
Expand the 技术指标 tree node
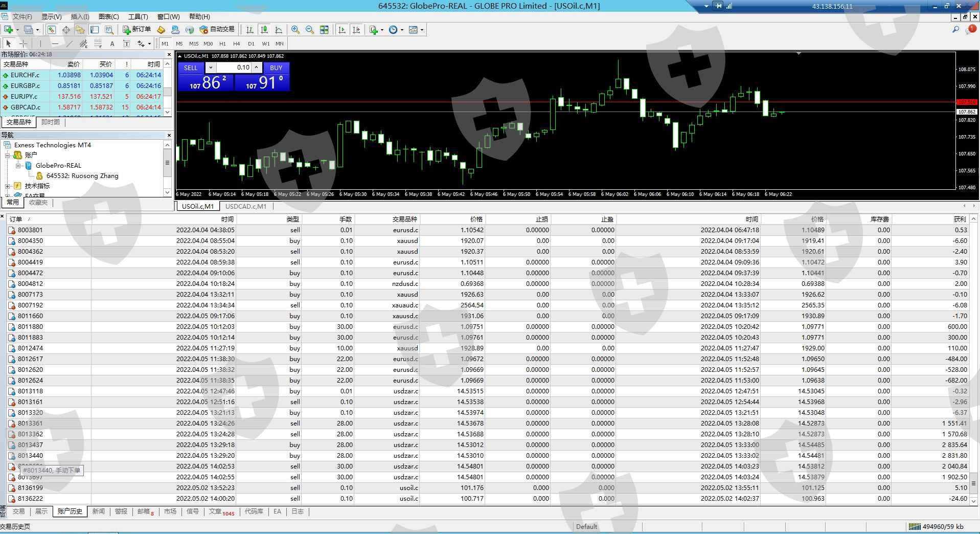(x=8, y=186)
